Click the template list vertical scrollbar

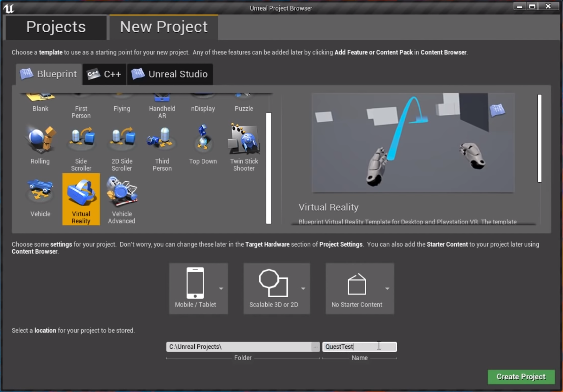coord(269,168)
